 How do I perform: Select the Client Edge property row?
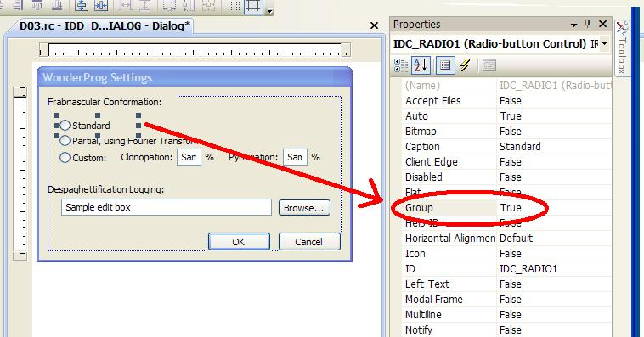tap(507, 162)
